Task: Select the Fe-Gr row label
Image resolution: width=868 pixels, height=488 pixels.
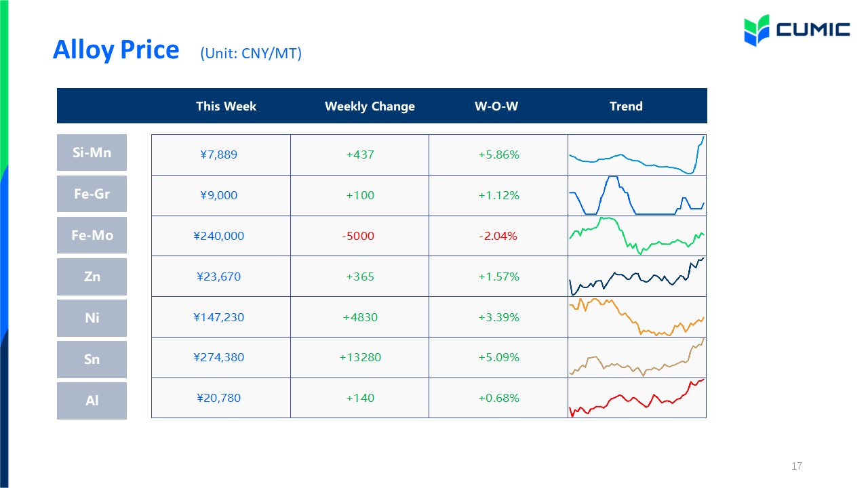Action: click(x=92, y=194)
